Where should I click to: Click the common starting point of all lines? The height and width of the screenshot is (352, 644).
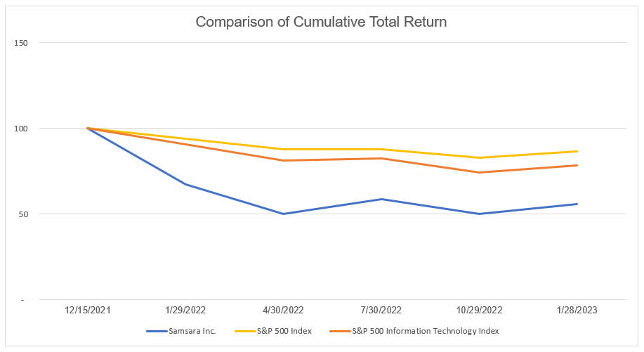(x=88, y=128)
